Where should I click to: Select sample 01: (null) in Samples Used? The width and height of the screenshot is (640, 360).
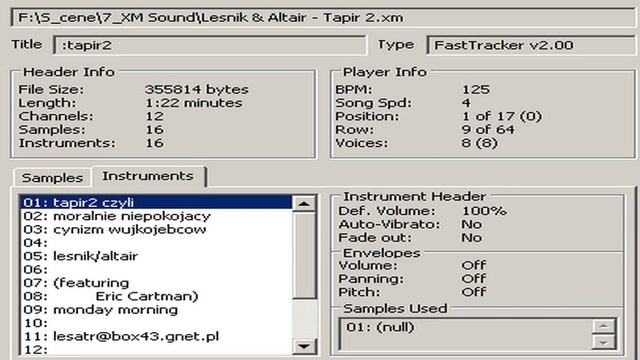(x=380, y=327)
